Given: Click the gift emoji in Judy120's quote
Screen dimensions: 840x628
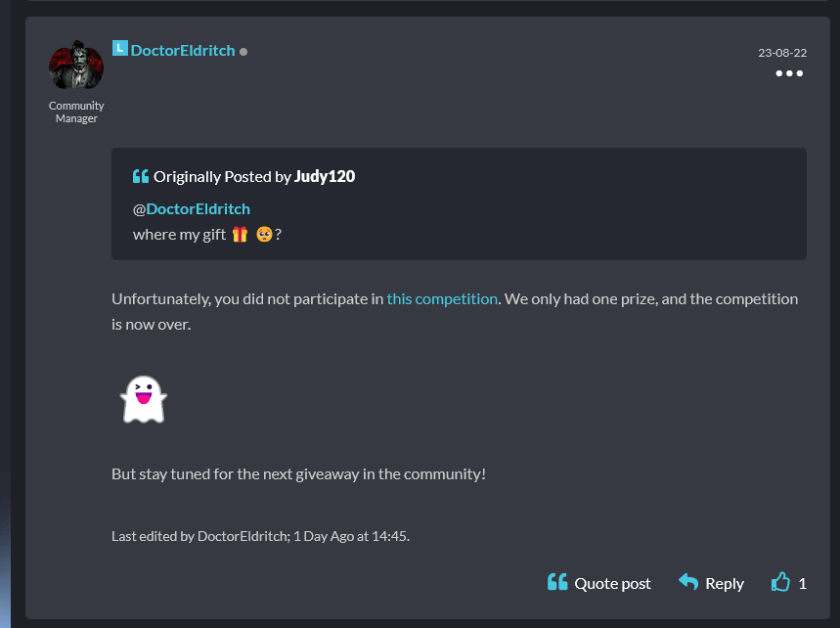Looking at the screenshot, I should (x=239, y=234).
